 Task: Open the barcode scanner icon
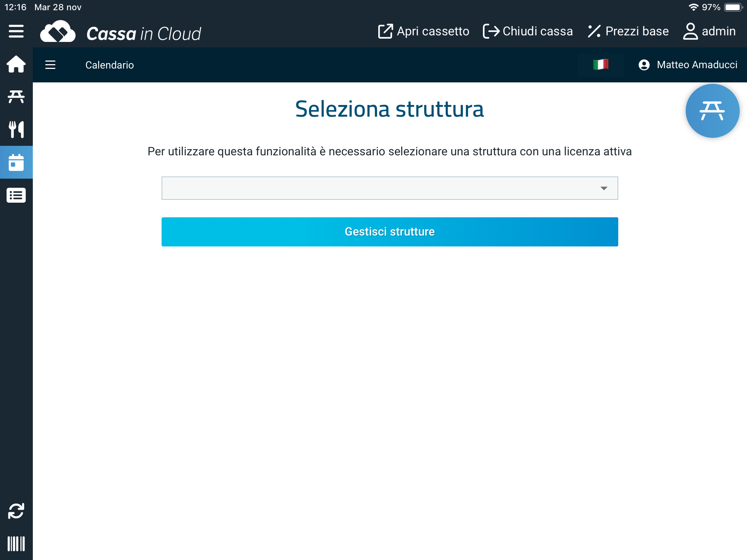click(16, 544)
